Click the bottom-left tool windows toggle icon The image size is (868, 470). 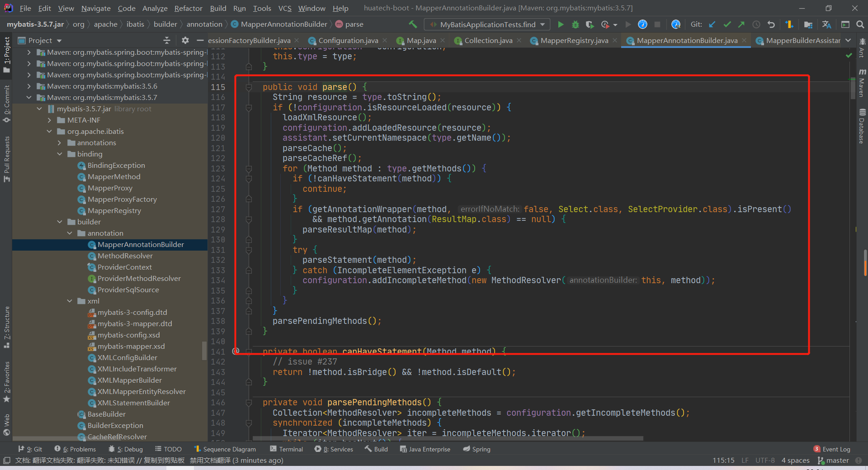click(6, 461)
